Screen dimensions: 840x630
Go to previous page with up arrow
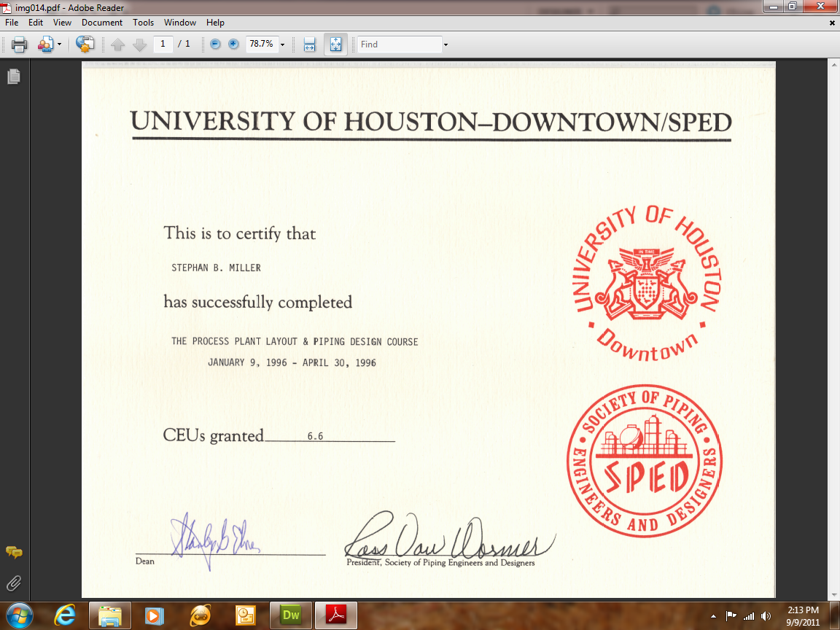coord(118,44)
